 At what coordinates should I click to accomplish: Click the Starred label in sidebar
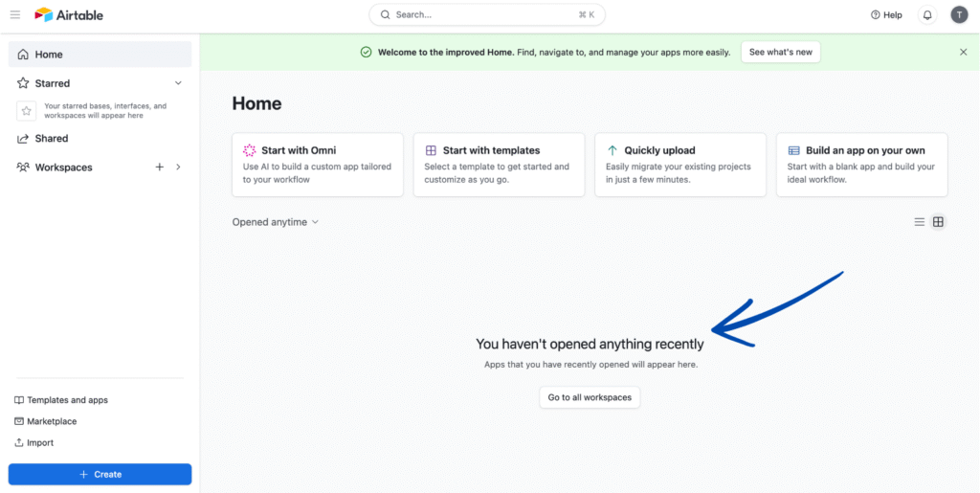pyautogui.click(x=53, y=83)
